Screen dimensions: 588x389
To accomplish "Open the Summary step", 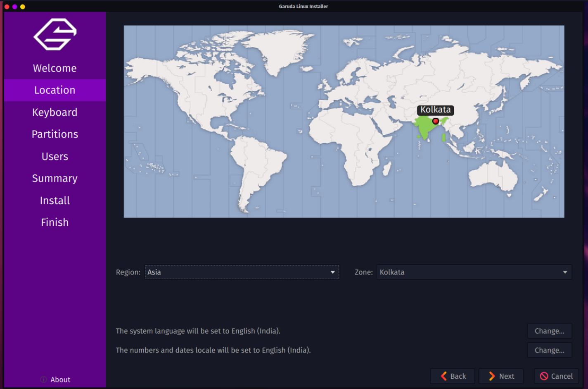I will tap(55, 178).
